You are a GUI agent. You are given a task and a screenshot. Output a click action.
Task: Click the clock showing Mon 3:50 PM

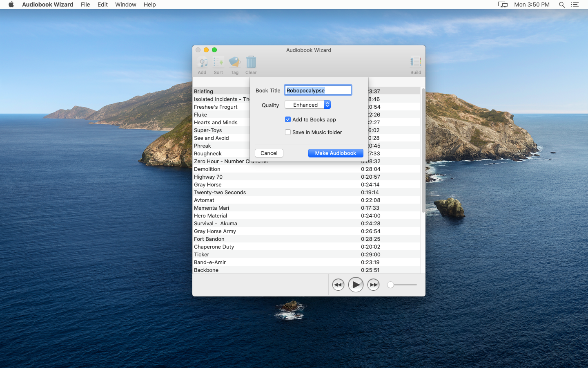pos(532,4)
